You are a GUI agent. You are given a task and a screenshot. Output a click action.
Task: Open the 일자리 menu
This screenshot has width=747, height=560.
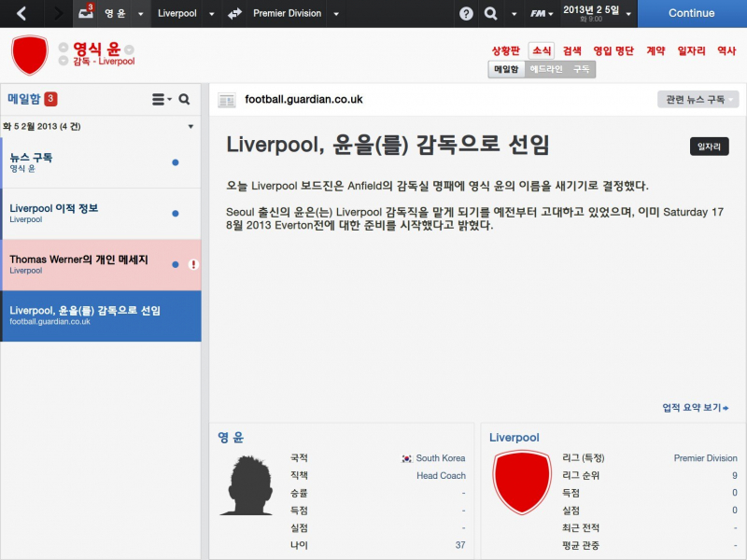tap(691, 50)
